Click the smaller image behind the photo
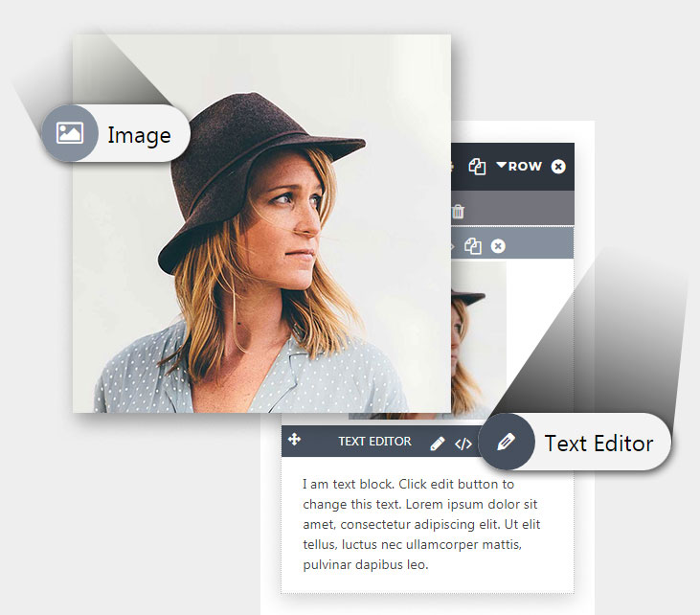This screenshot has width=700, height=615. (x=477, y=345)
